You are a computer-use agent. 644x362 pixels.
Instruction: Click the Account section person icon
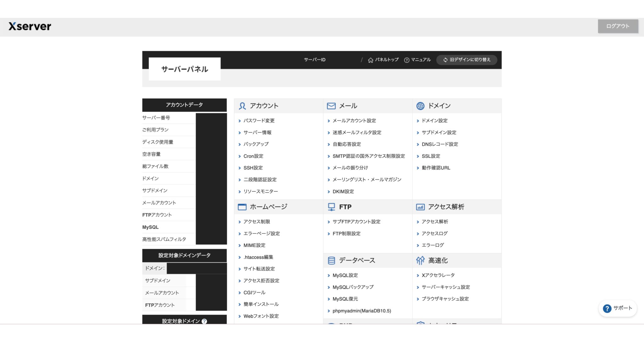[x=242, y=106]
